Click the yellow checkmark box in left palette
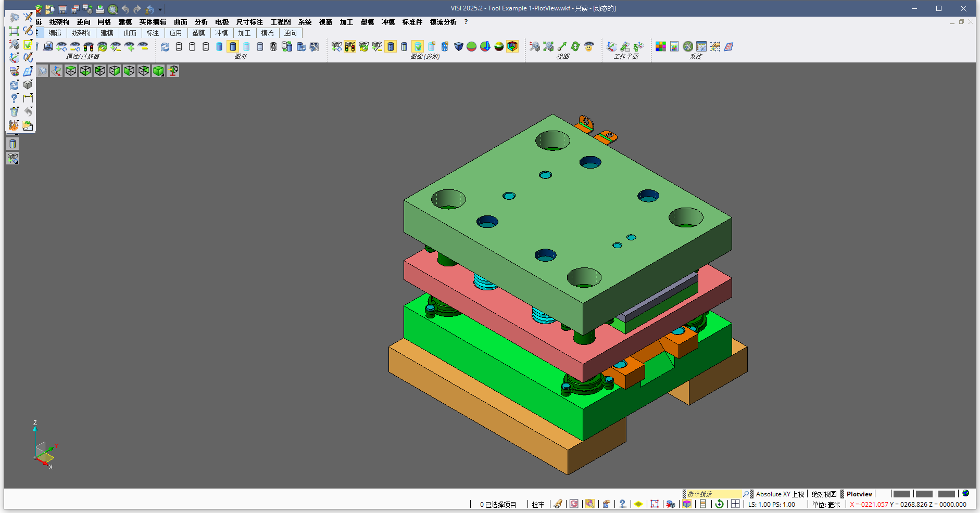The image size is (980, 513). [28, 44]
